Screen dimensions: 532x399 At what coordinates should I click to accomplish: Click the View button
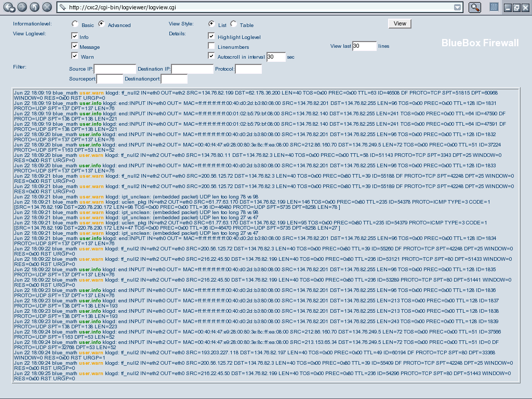(x=400, y=23)
